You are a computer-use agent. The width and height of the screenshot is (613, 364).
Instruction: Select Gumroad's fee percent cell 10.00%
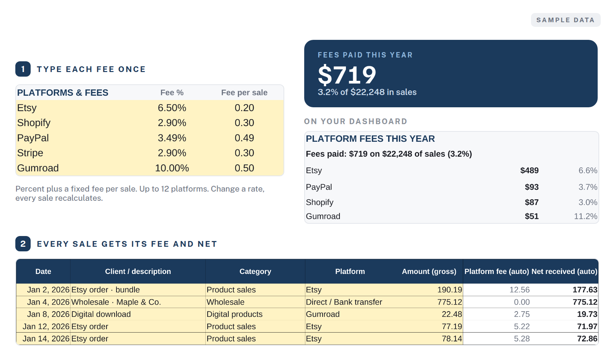pos(172,168)
